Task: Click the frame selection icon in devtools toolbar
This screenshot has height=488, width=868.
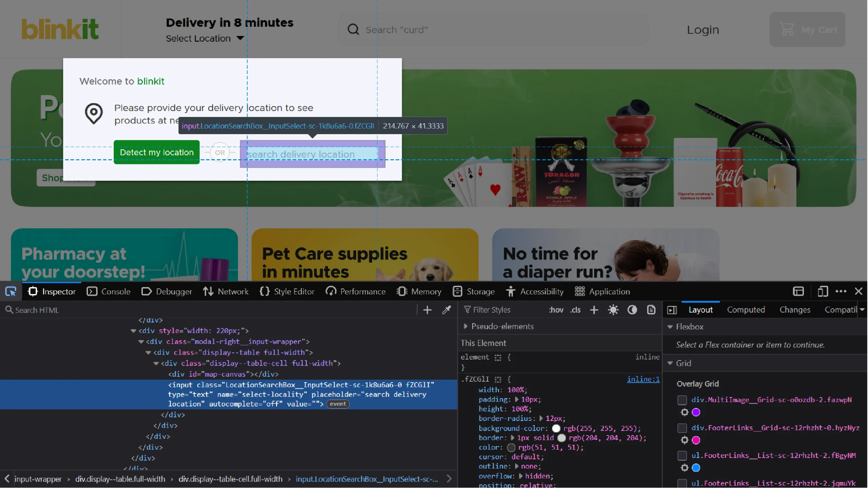Action: coord(798,291)
